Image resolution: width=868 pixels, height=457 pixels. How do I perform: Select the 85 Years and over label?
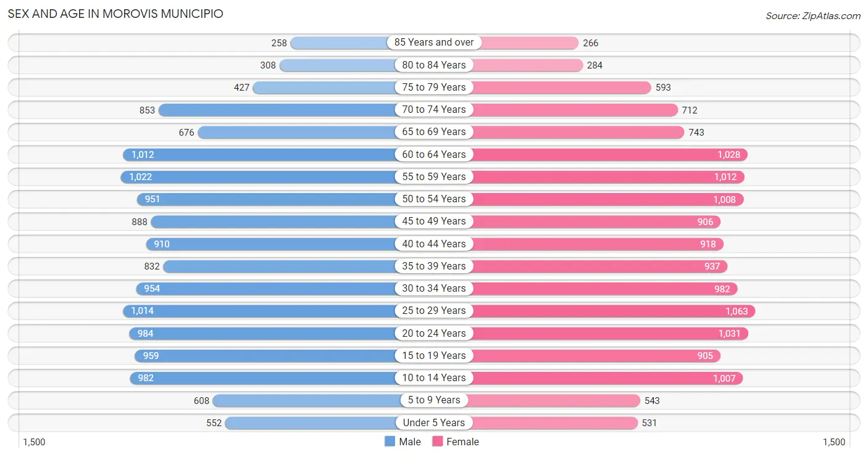434,43
